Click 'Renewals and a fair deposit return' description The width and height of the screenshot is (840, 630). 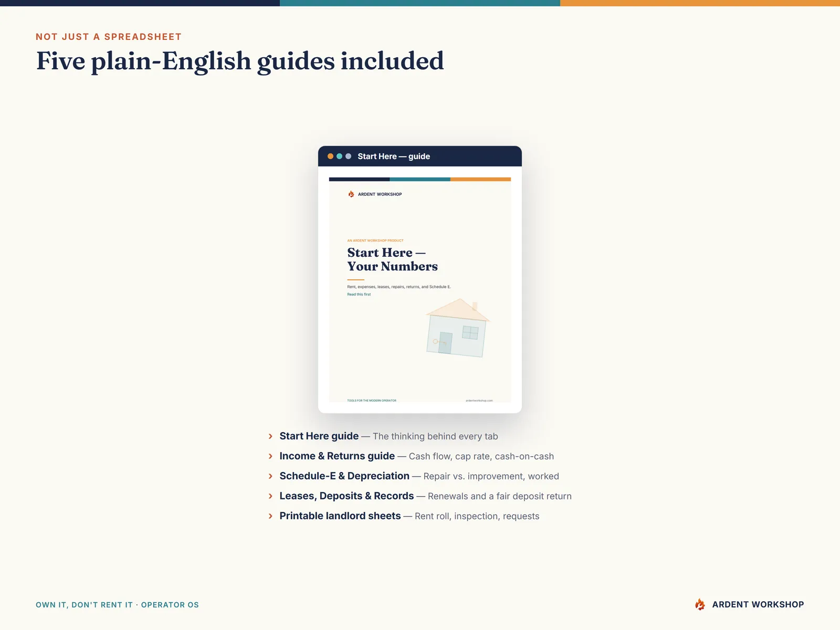[500, 496]
